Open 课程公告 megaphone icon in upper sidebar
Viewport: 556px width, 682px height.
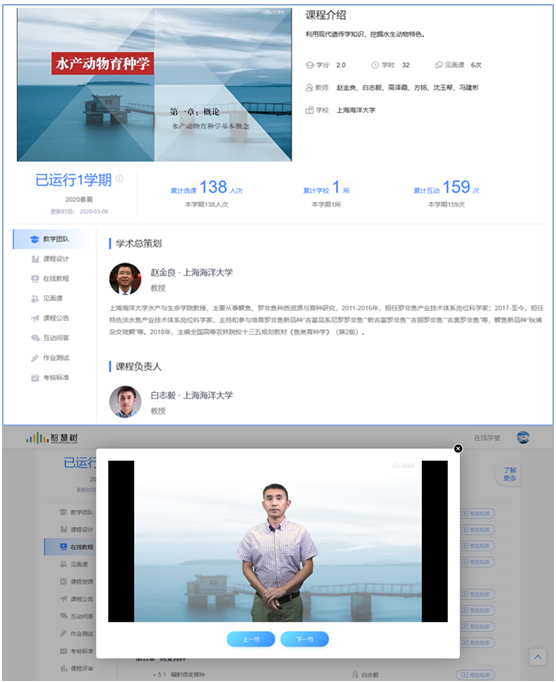(35, 318)
